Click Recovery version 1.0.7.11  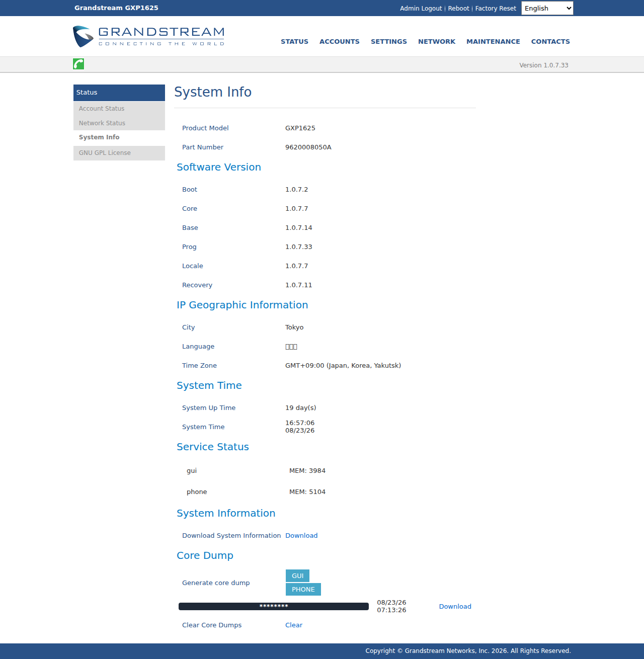tap(299, 285)
